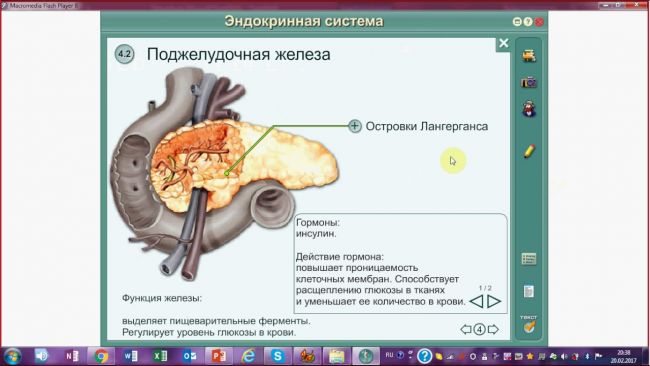Click the speaker app icon on taskbar

(x=42, y=356)
